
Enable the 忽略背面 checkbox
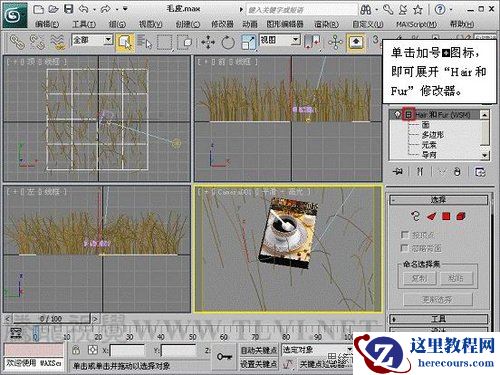(x=405, y=248)
